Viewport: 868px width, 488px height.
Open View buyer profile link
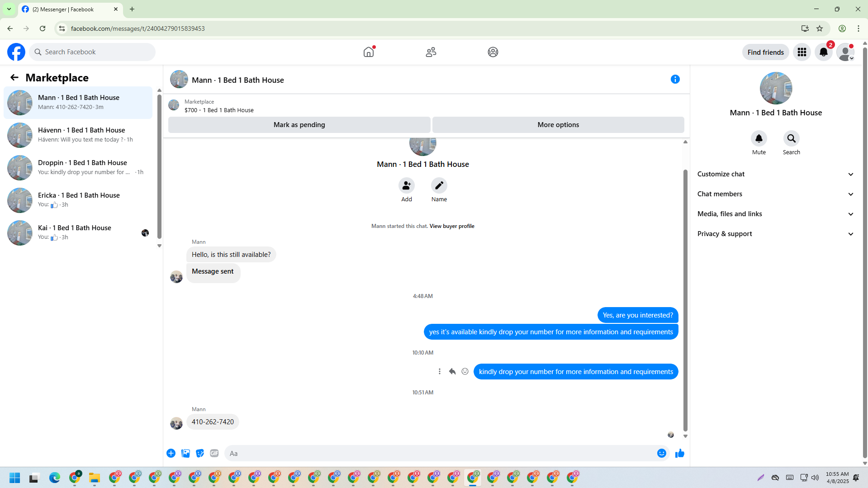coord(452,226)
